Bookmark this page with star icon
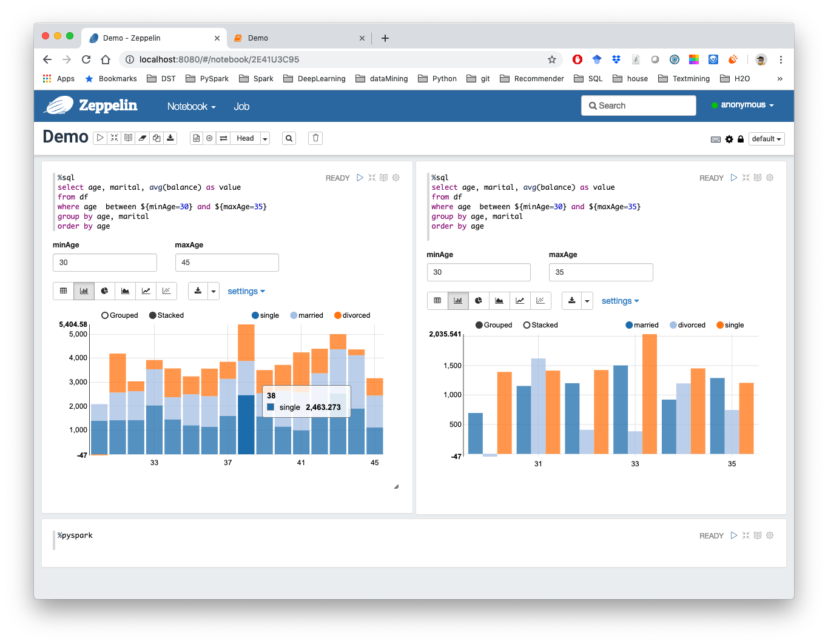The height and width of the screenshot is (644, 828). 551,59
